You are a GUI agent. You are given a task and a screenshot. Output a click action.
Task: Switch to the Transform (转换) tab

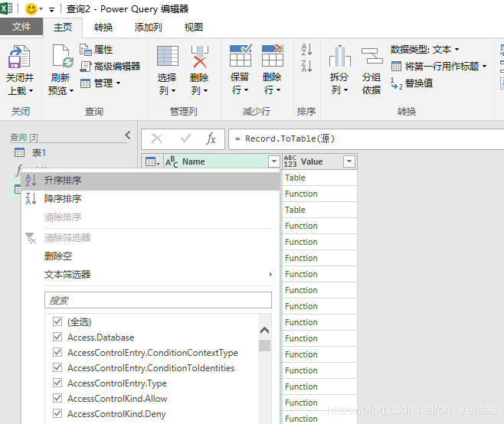point(103,28)
